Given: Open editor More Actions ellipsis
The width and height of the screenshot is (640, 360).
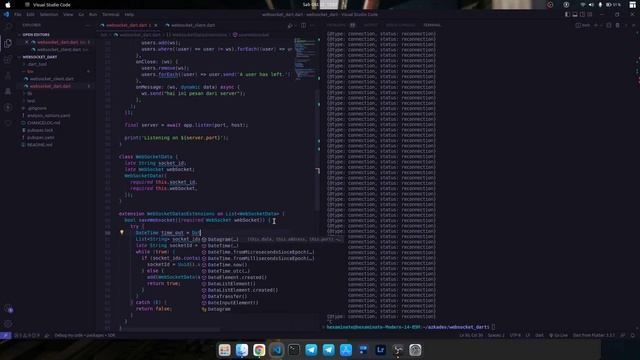Looking at the screenshot, I should (x=313, y=25).
